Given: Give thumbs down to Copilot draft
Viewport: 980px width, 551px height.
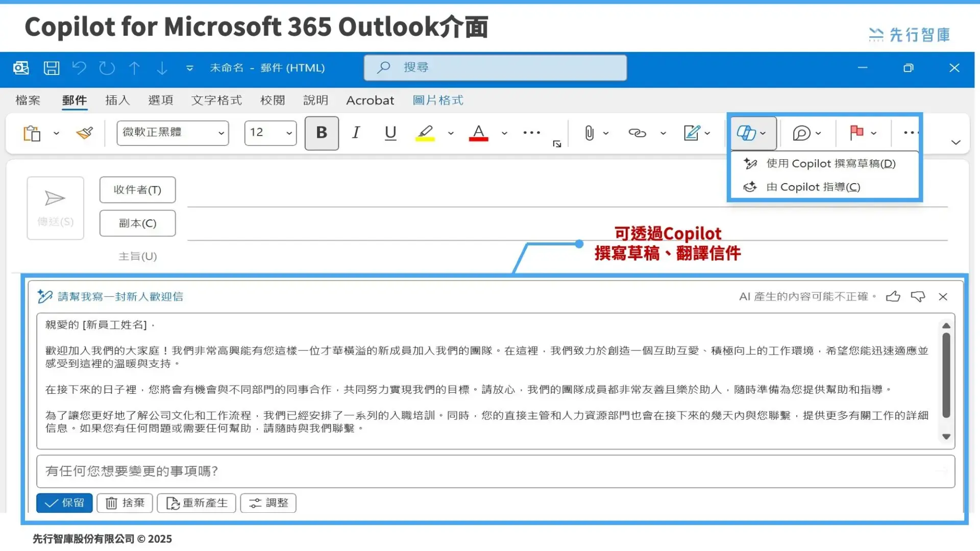Looking at the screenshot, I should coord(918,296).
